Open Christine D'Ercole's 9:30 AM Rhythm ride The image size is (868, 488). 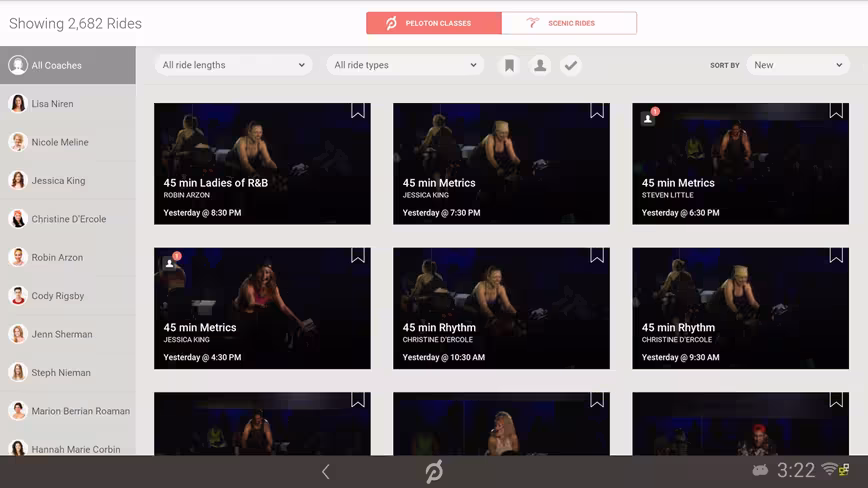tap(741, 308)
